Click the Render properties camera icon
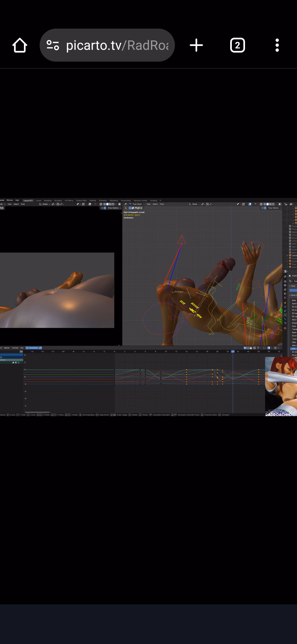Viewport: 297px width, 644px height. [x=285, y=282]
